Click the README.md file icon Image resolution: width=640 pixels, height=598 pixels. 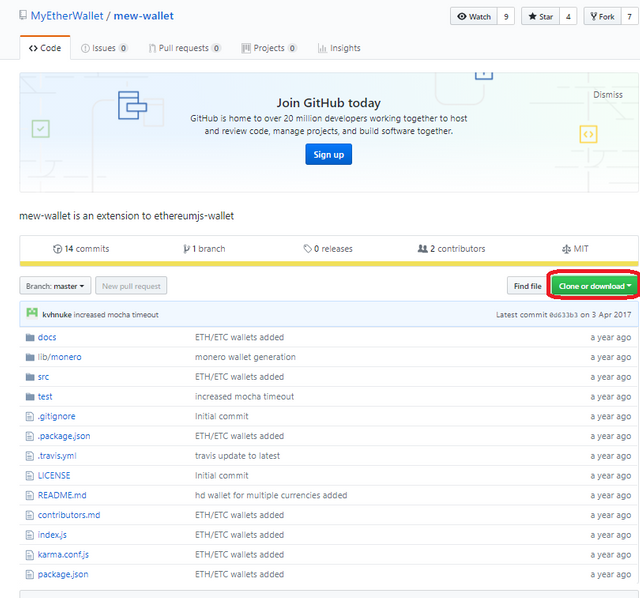click(29, 495)
